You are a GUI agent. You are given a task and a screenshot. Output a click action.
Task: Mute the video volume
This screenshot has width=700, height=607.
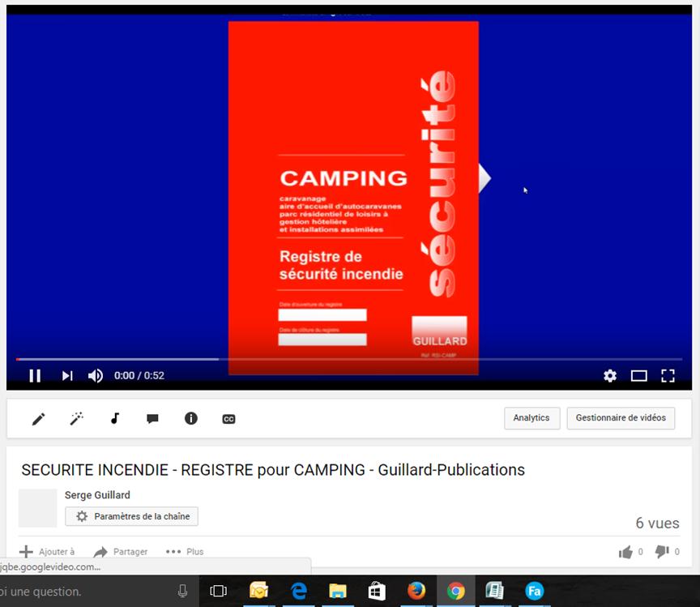click(96, 376)
